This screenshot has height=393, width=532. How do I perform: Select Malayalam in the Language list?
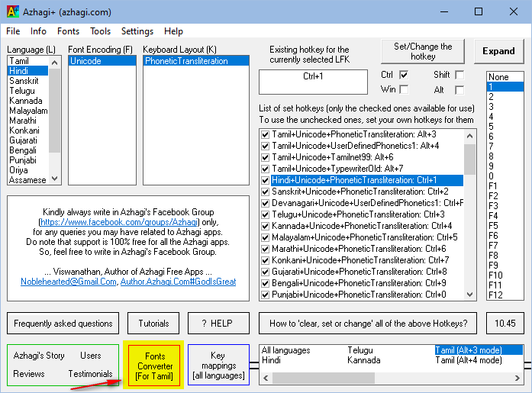[27, 111]
